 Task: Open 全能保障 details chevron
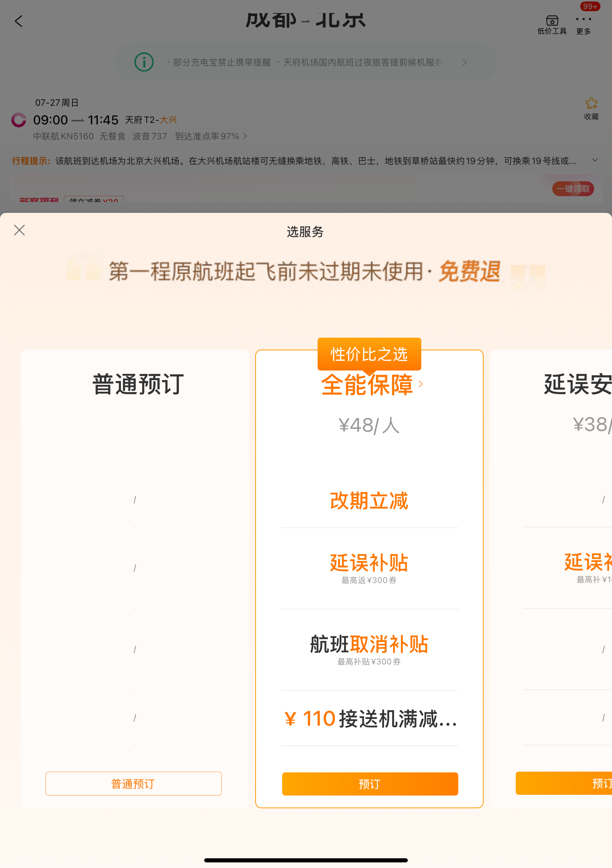421,384
